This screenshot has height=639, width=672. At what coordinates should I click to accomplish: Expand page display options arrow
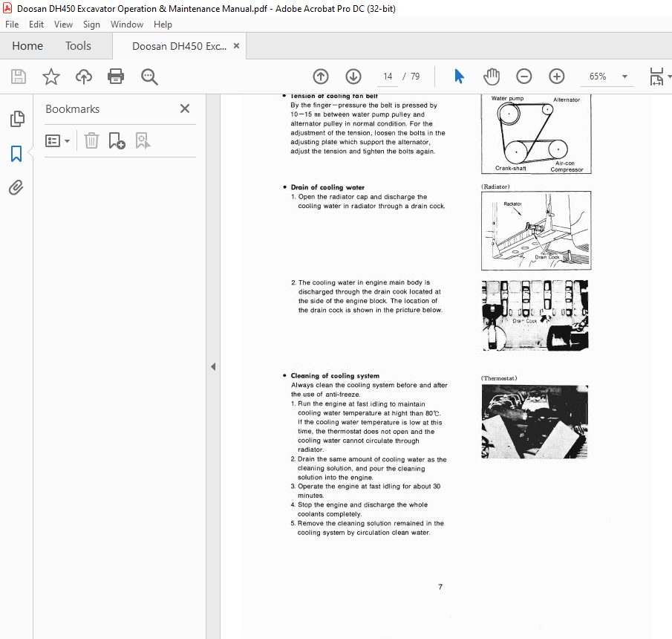tap(670, 77)
